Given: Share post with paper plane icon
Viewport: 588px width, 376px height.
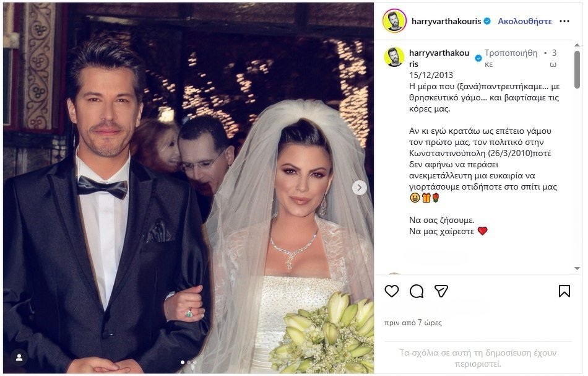Looking at the screenshot, I should point(441,291).
